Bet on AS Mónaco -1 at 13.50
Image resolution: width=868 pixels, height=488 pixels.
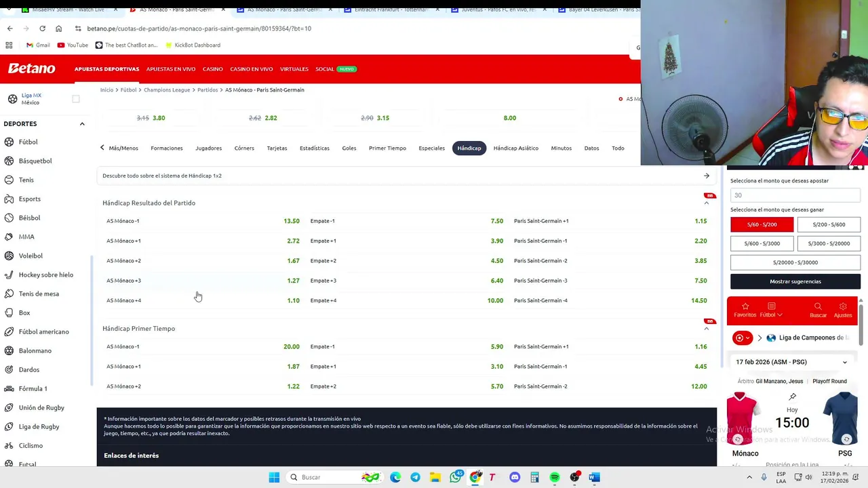pyautogui.click(x=203, y=221)
